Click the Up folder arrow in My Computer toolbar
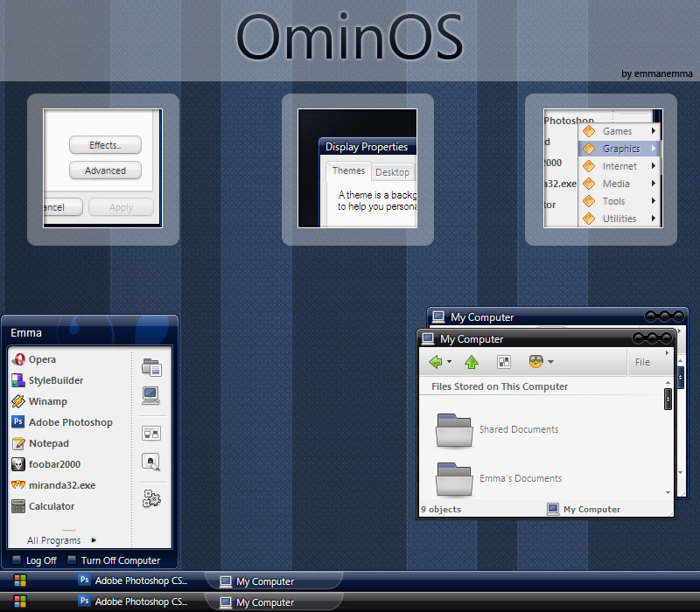700x612 pixels. coord(472,361)
